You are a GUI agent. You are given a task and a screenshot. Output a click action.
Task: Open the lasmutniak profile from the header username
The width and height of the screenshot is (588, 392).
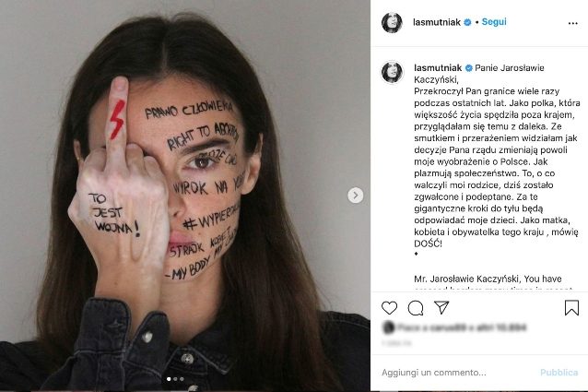click(x=437, y=22)
